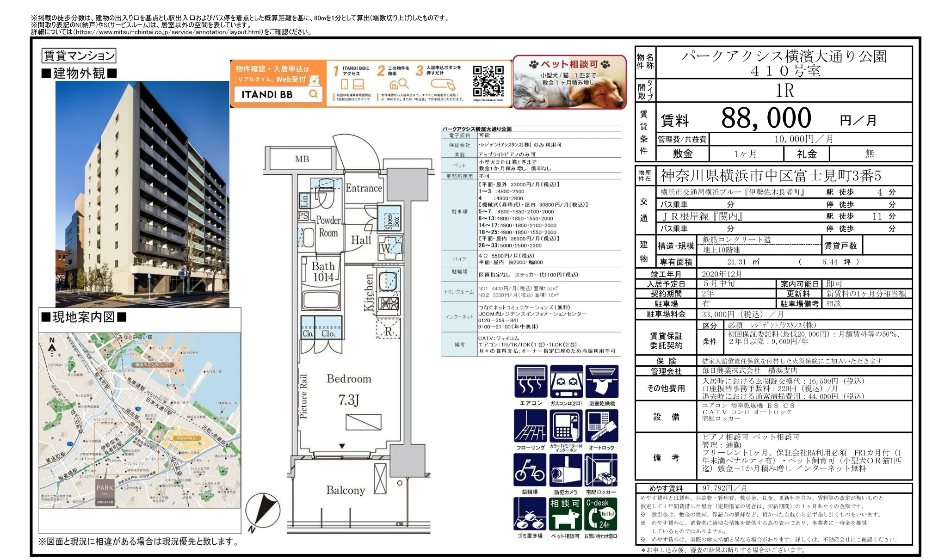Click the gas stove (ガスコンロ) icon
951x560 pixels.
(x=566, y=382)
